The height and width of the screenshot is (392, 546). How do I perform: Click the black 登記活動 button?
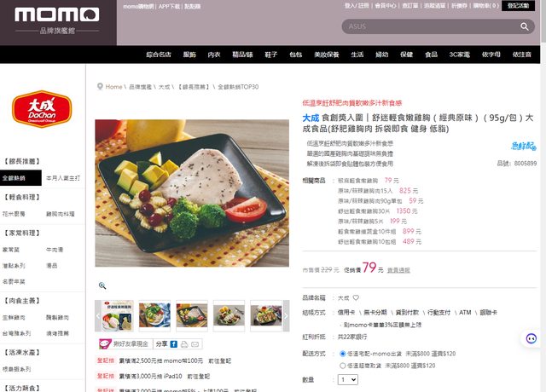pos(518,6)
